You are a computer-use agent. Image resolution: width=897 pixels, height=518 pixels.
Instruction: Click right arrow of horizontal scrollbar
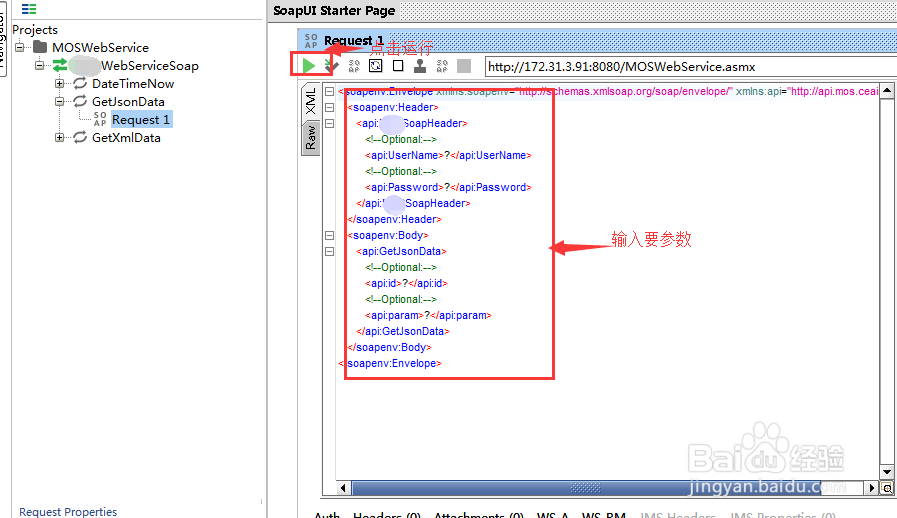pyautogui.click(x=871, y=488)
